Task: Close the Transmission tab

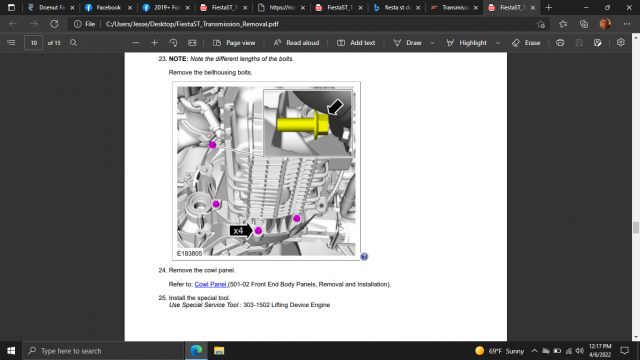Action: [476, 8]
